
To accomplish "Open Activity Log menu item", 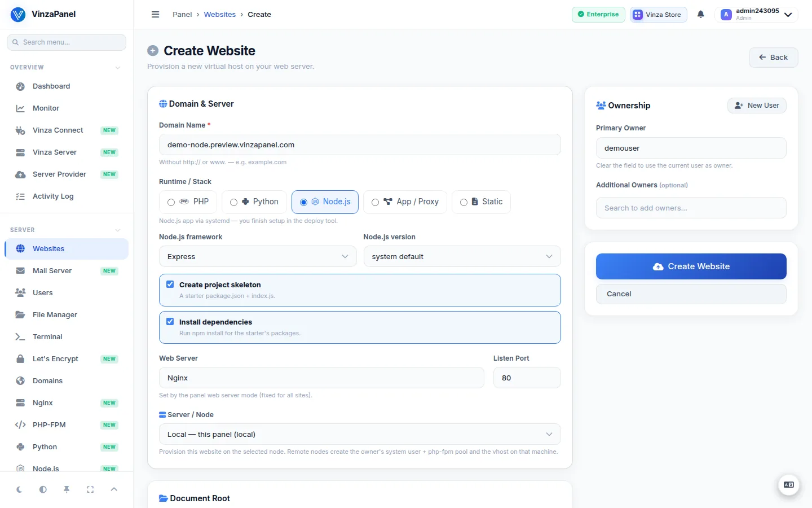I will coord(67,196).
